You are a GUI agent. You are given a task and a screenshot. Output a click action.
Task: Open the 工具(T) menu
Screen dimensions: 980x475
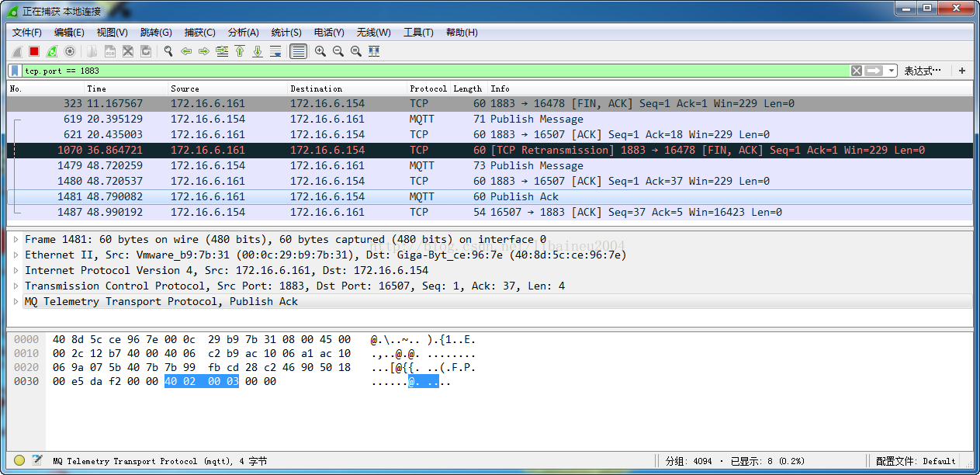pyautogui.click(x=418, y=33)
